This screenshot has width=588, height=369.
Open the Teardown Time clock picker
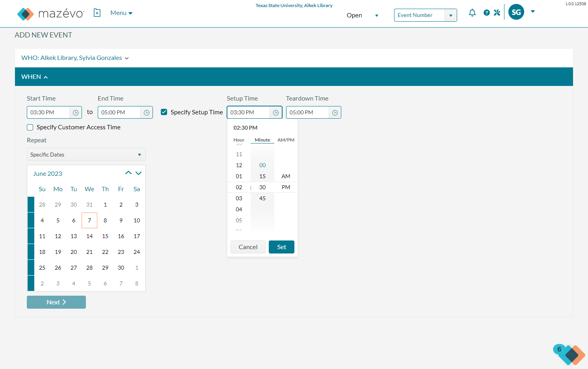(x=335, y=113)
